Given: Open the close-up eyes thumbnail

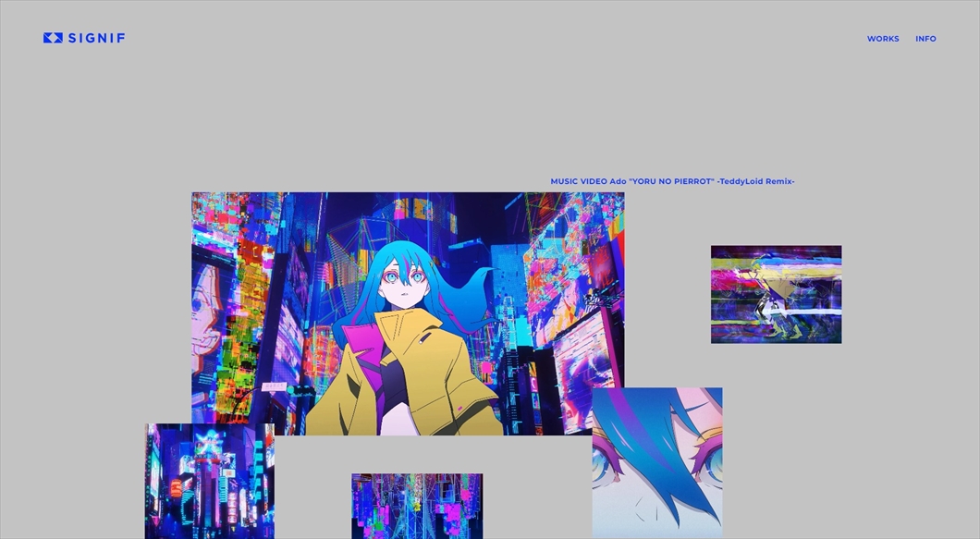Looking at the screenshot, I should point(656,462).
